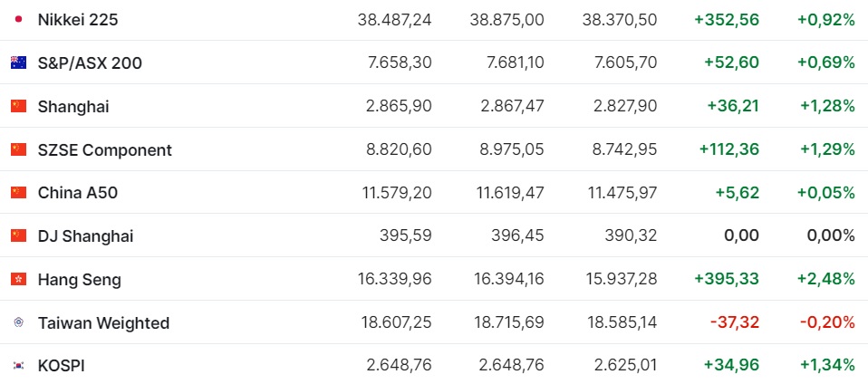Select the Hang Seng +2,48% change cell

[826, 280]
